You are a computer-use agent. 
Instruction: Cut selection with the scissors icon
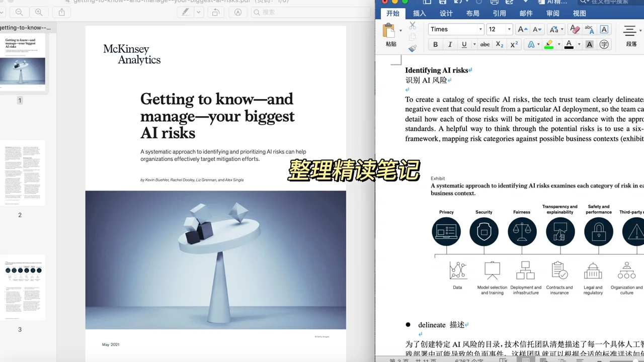click(x=413, y=25)
